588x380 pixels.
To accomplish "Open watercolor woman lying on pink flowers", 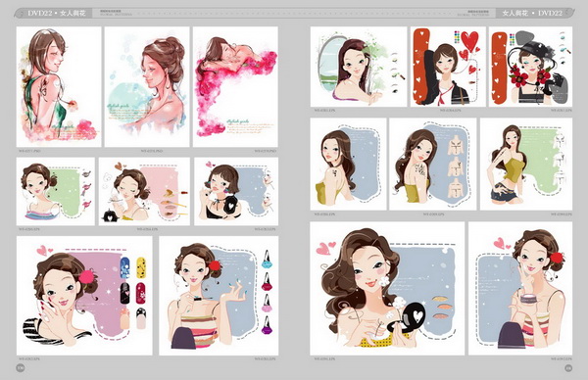I will [235, 86].
